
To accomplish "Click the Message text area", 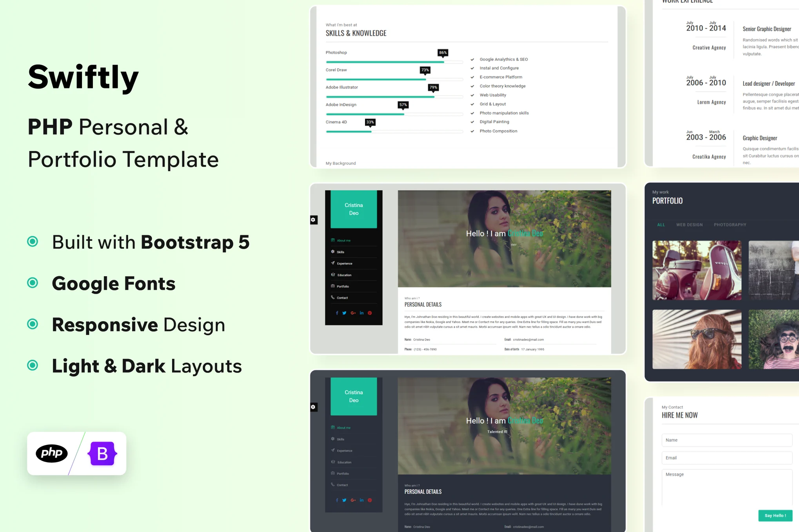I will tap(727, 487).
